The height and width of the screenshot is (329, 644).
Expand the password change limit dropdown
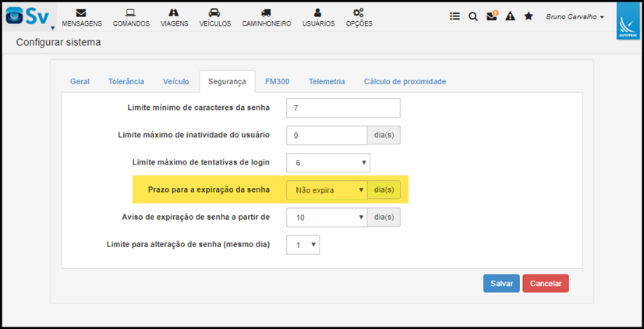click(303, 245)
